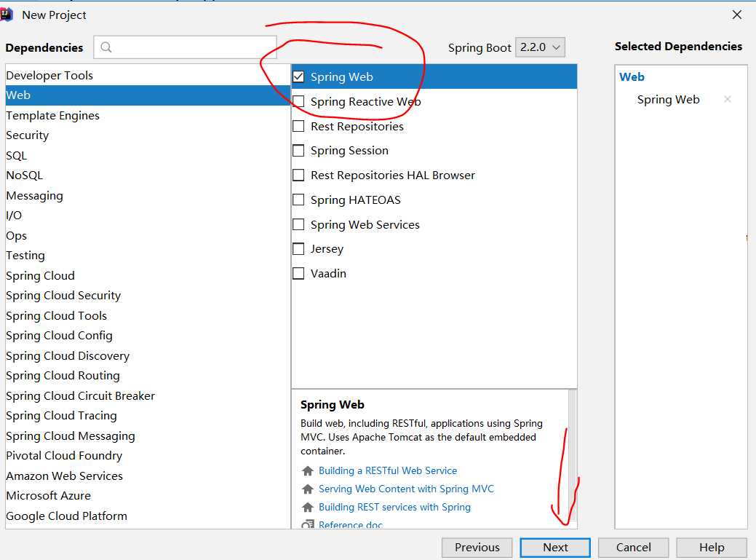The width and height of the screenshot is (756, 560).
Task: Check the Spring Session option
Action: (298, 151)
